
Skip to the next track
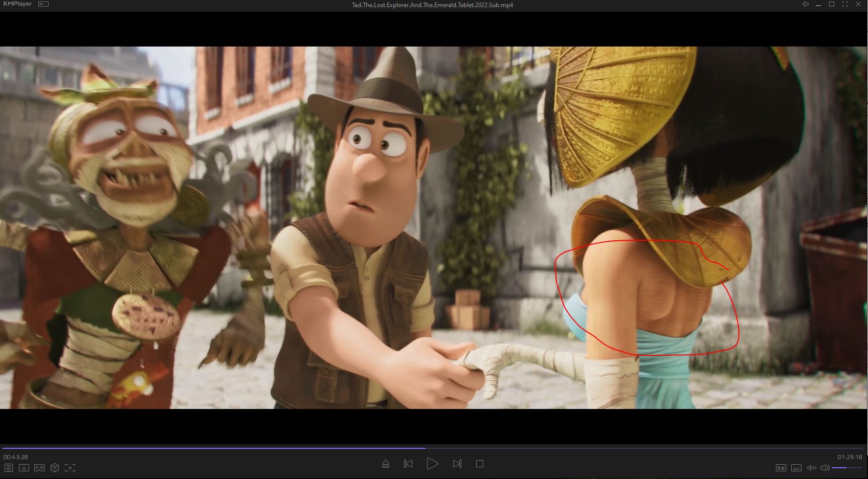click(457, 464)
